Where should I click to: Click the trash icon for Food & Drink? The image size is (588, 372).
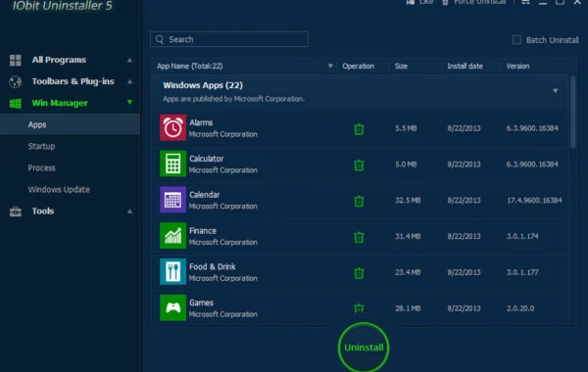click(359, 273)
